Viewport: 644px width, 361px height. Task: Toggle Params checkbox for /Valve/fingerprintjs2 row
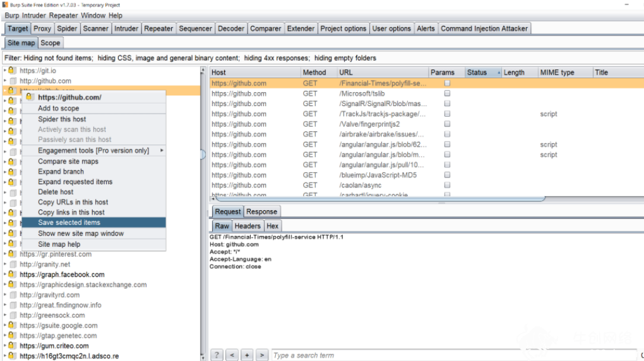pos(447,124)
